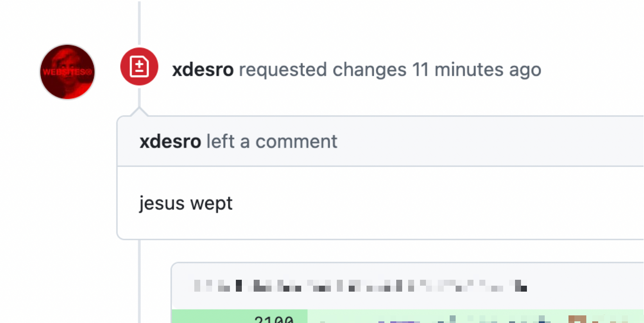Image resolution: width=644 pixels, height=323 pixels.
Task: Click the red requested-changes review icon
Action: pyautogui.click(x=139, y=67)
